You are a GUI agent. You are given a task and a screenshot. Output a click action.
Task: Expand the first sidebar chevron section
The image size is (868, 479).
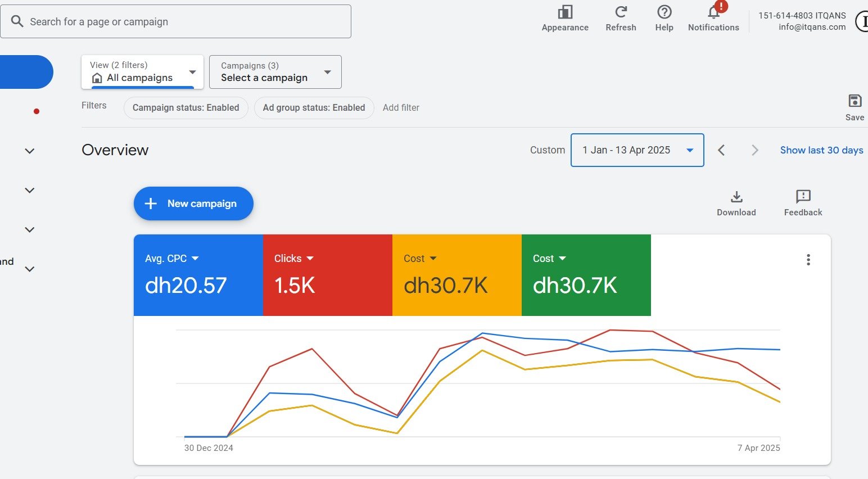pyautogui.click(x=30, y=151)
